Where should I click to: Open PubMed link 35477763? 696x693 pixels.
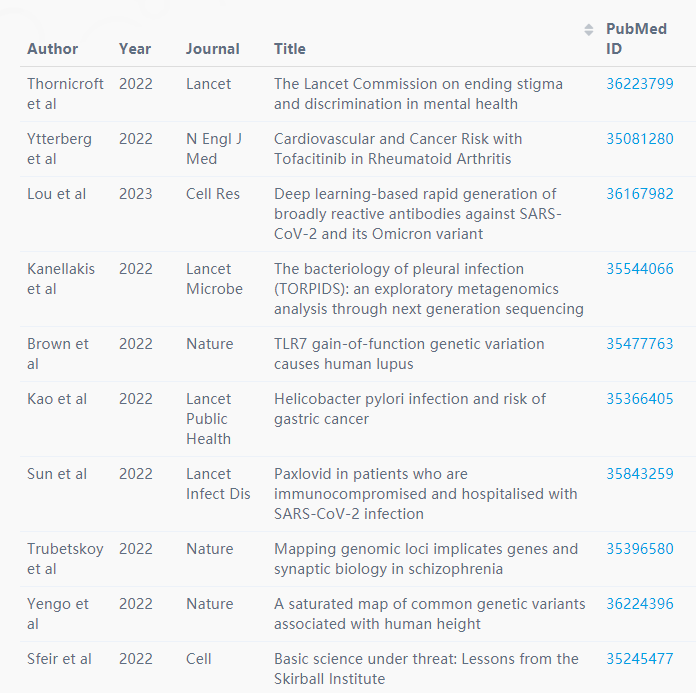pyautogui.click(x=640, y=344)
